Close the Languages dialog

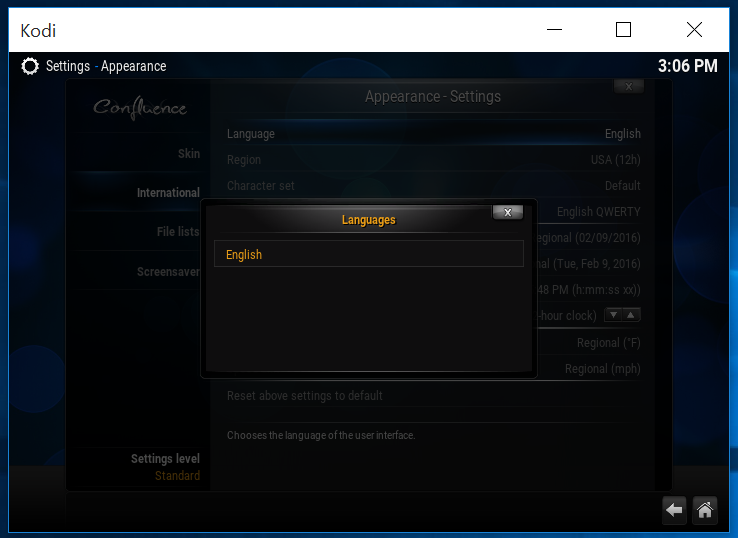click(x=507, y=212)
